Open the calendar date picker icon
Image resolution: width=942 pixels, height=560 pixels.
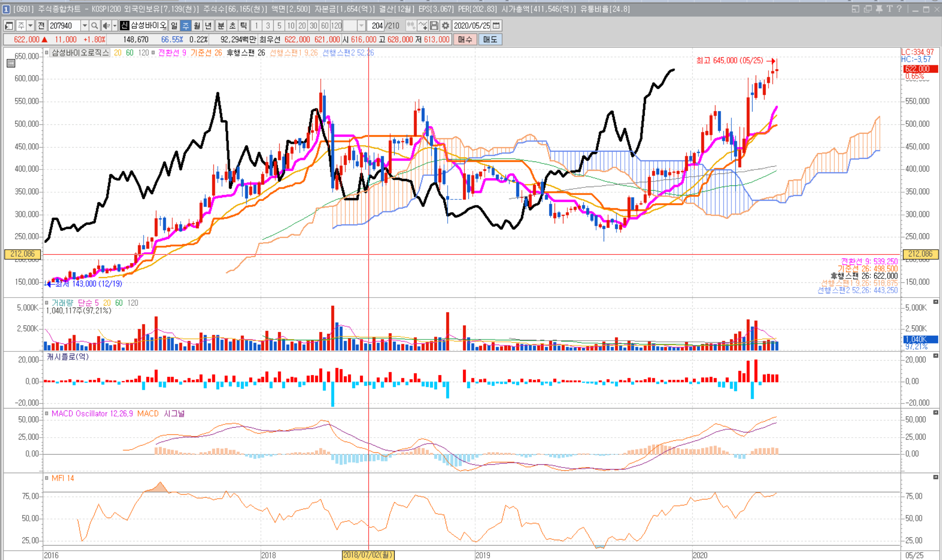pos(496,26)
